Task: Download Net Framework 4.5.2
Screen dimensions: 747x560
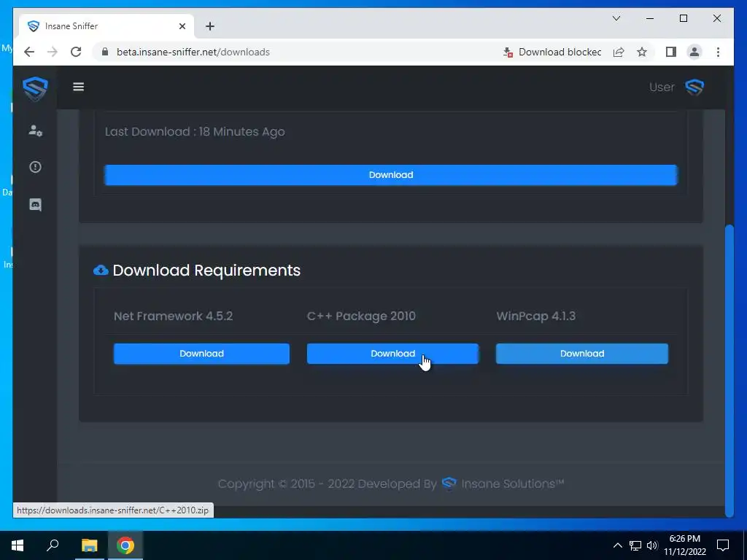Action: click(201, 354)
